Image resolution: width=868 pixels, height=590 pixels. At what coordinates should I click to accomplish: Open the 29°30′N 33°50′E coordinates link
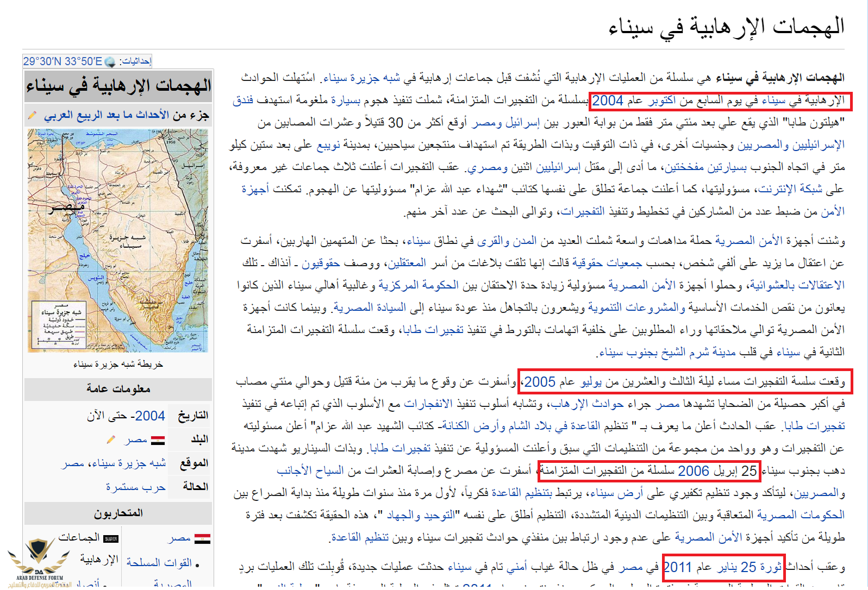(63, 61)
